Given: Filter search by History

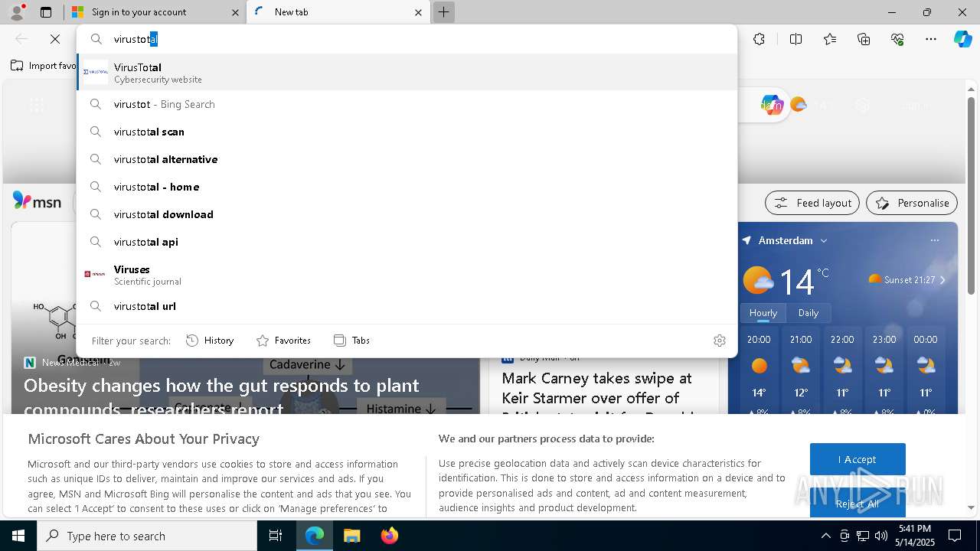Looking at the screenshot, I should click(210, 341).
